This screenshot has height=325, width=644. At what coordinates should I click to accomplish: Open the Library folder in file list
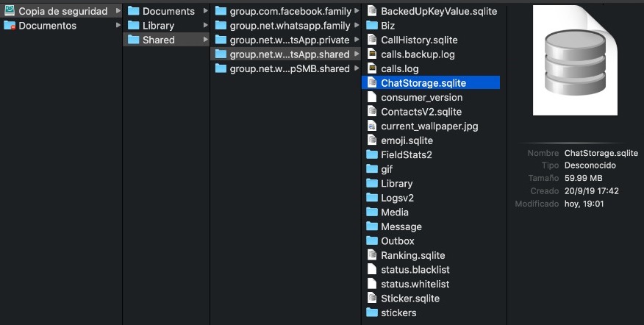pyautogui.click(x=397, y=183)
